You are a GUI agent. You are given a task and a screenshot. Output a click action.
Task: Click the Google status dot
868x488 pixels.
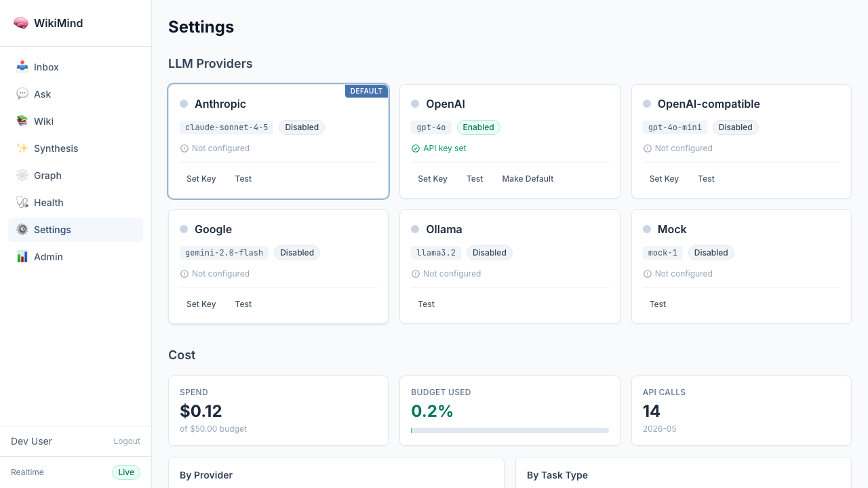184,229
